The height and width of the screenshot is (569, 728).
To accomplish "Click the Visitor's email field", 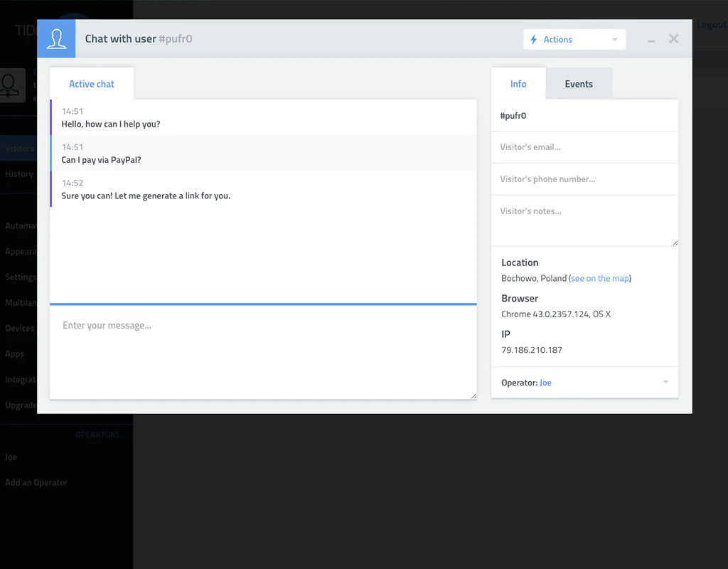I will coord(584,147).
